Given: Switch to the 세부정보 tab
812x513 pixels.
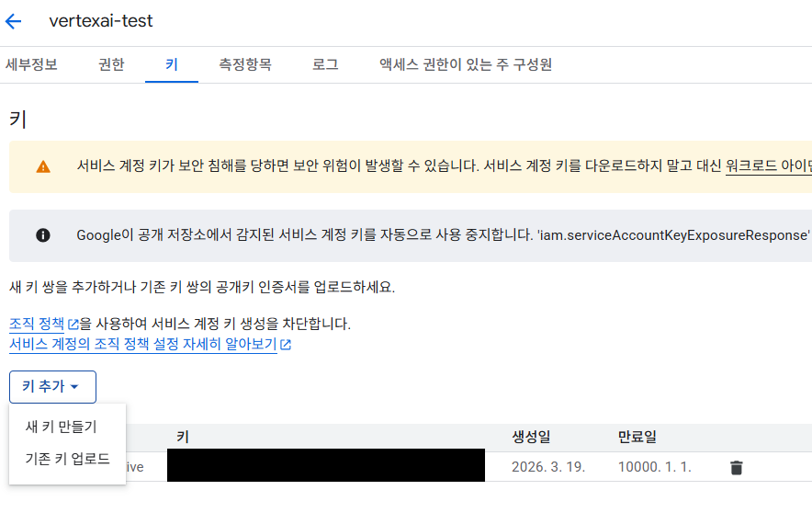Looking at the screenshot, I should [x=31, y=64].
